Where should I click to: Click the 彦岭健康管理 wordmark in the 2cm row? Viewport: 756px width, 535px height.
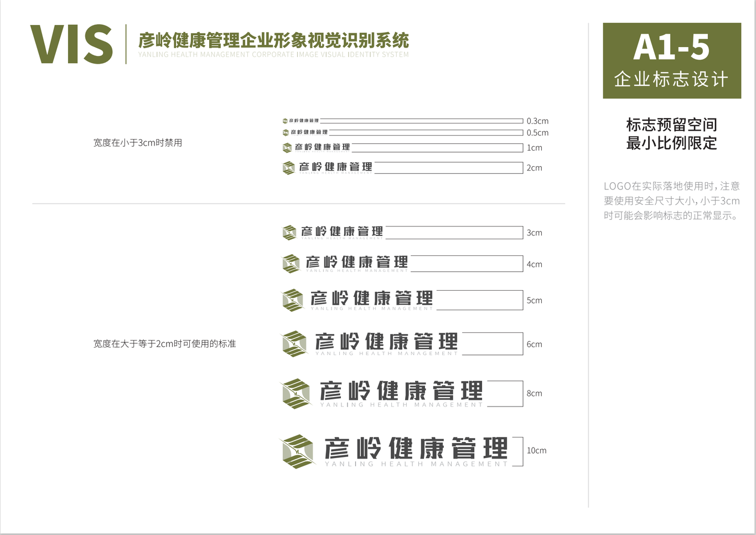coord(335,167)
